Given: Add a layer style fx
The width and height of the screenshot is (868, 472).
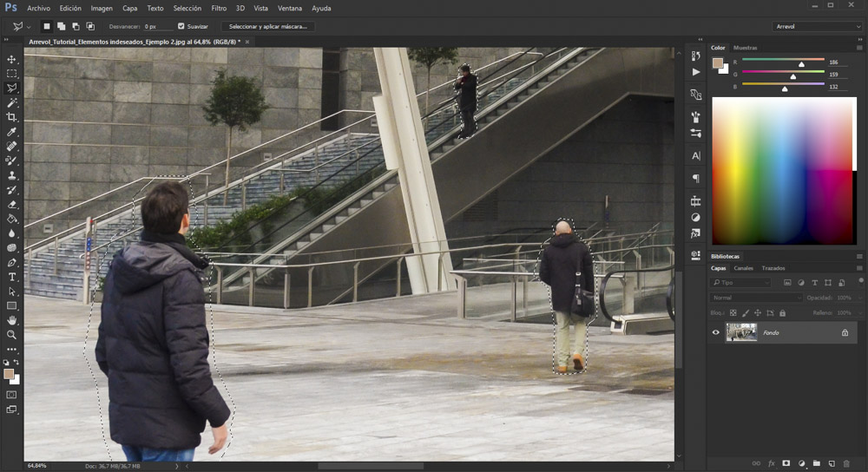Looking at the screenshot, I should tap(771, 463).
